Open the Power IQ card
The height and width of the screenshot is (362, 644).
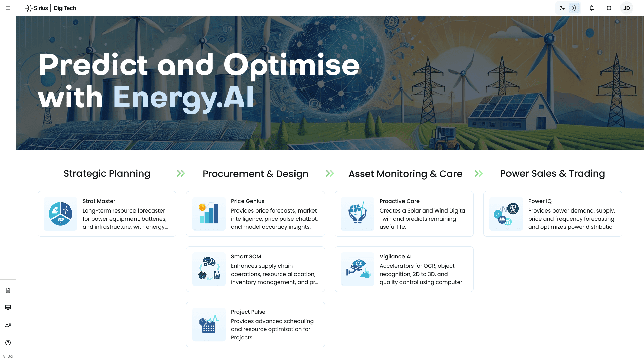click(552, 214)
